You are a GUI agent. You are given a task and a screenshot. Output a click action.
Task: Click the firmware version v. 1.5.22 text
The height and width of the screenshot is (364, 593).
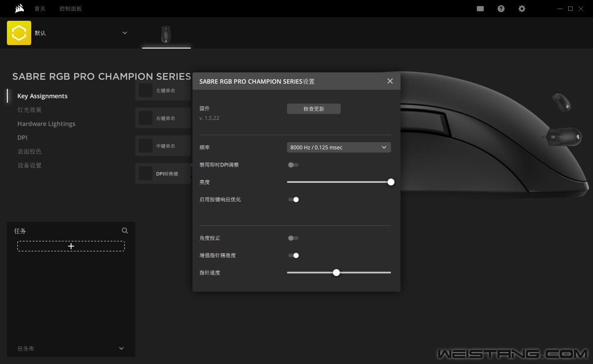pyautogui.click(x=209, y=118)
